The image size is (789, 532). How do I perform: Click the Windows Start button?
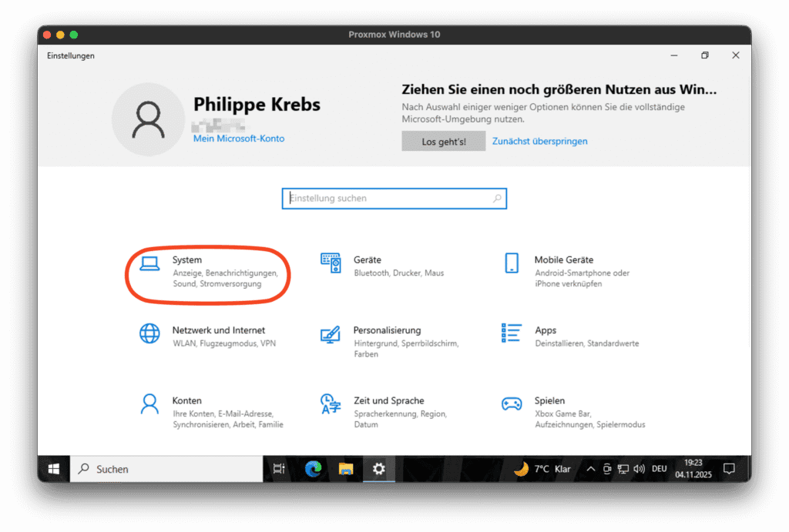pyautogui.click(x=54, y=469)
